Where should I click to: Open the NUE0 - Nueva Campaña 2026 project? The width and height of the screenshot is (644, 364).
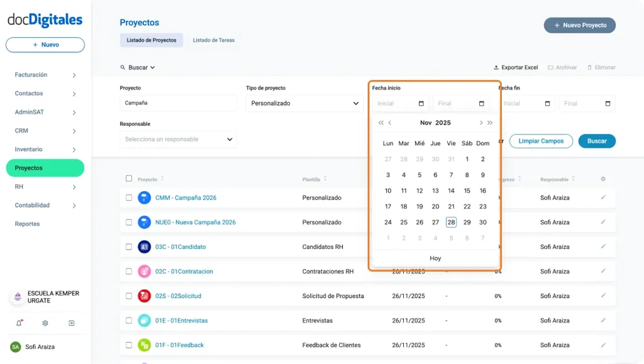[195, 222]
